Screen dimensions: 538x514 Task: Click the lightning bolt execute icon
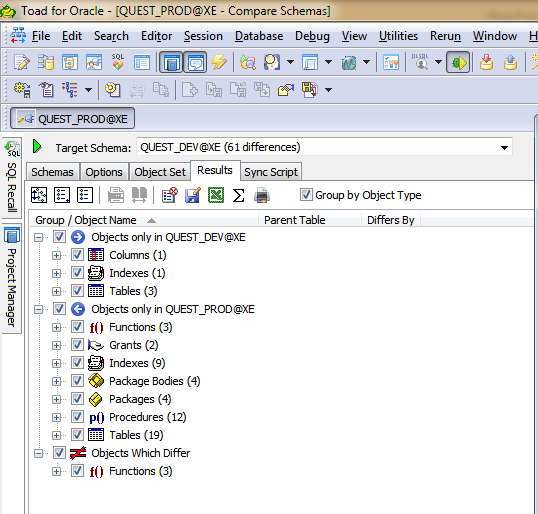pos(219,62)
